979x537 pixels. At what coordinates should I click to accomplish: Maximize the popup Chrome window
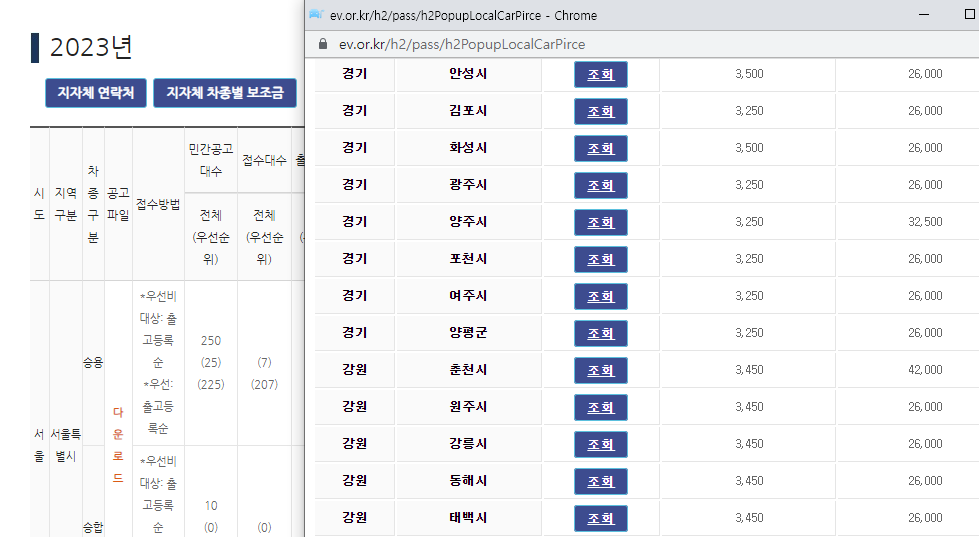coord(970,14)
